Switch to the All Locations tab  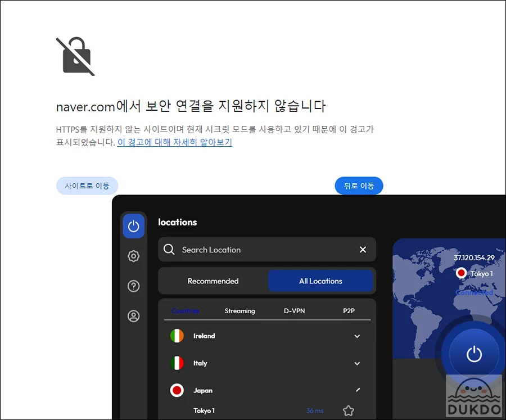[320, 281]
